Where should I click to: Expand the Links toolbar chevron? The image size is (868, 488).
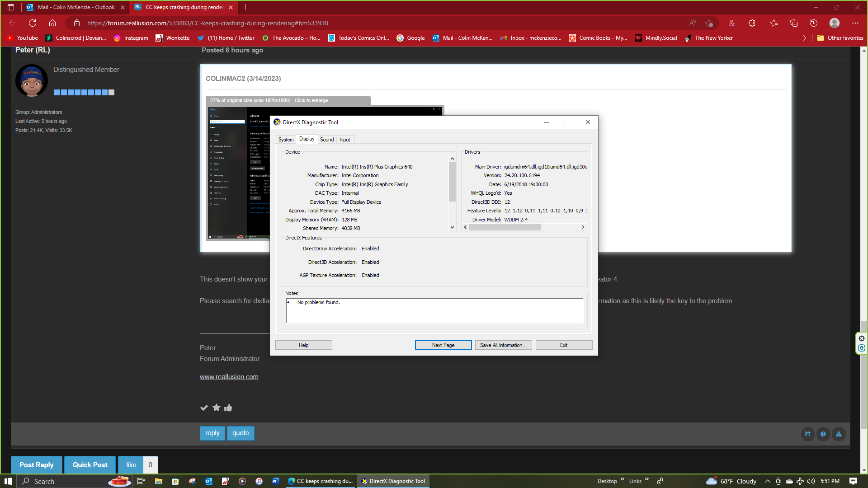(647, 479)
